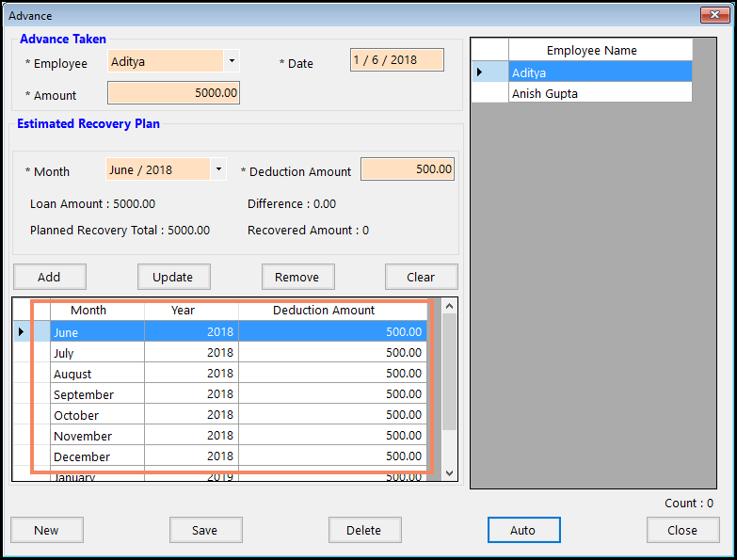737x560 pixels.
Task: Click row selector arrow beside June row
Action: point(31,331)
